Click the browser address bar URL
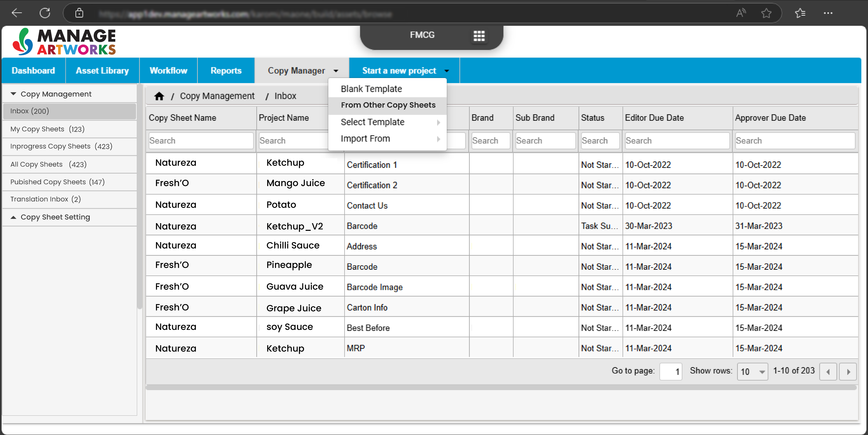Viewport: 868px width, 435px height. pos(246,14)
